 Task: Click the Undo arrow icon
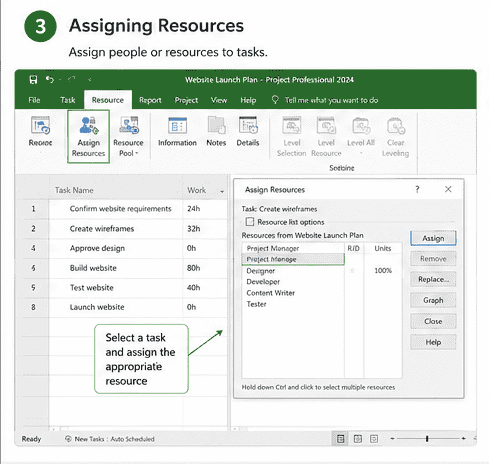[x=50, y=79]
